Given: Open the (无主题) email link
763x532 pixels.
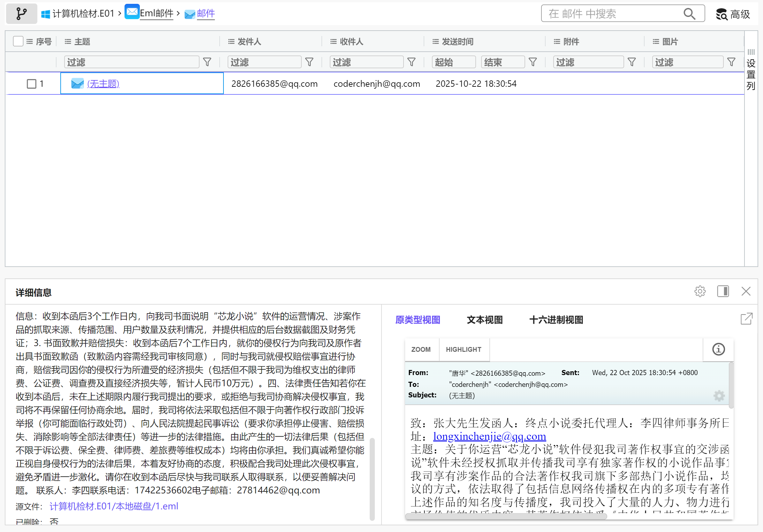Looking at the screenshot, I should pyautogui.click(x=103, y=84).
